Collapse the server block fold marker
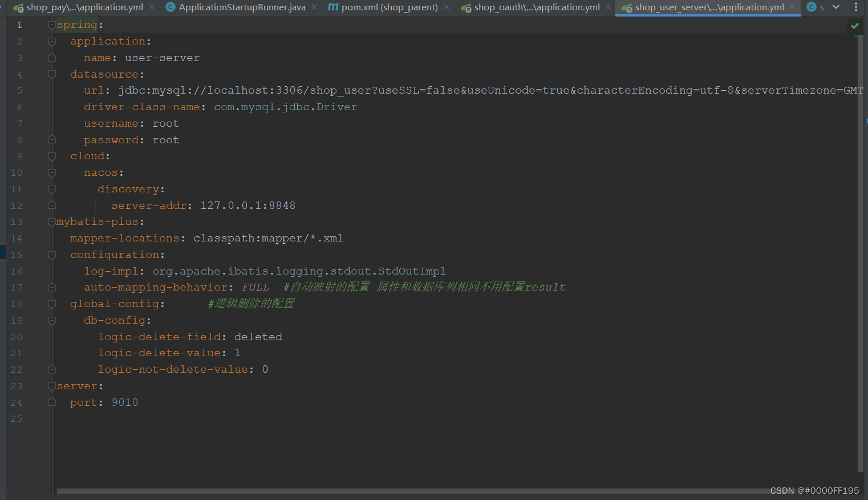 pyautogui.click(x=52, y=386)
